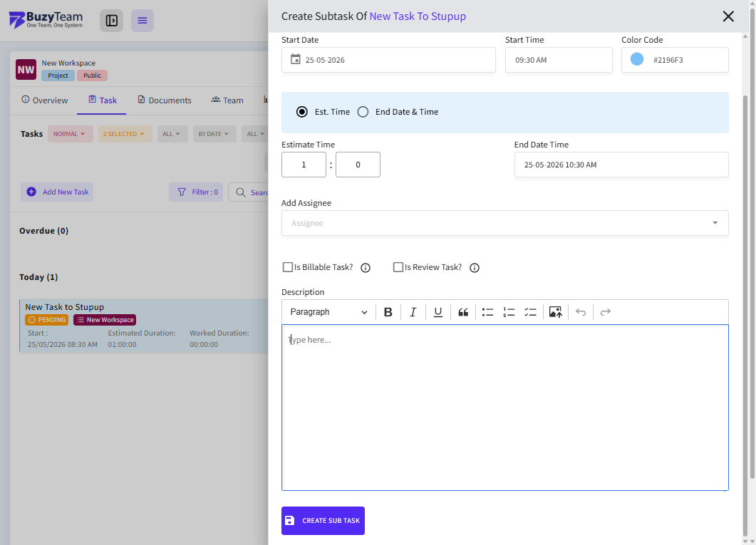The width and height of the screenshot is (756, 545).
Task: Check the Is Review Task checkbox
Action: 398,267
